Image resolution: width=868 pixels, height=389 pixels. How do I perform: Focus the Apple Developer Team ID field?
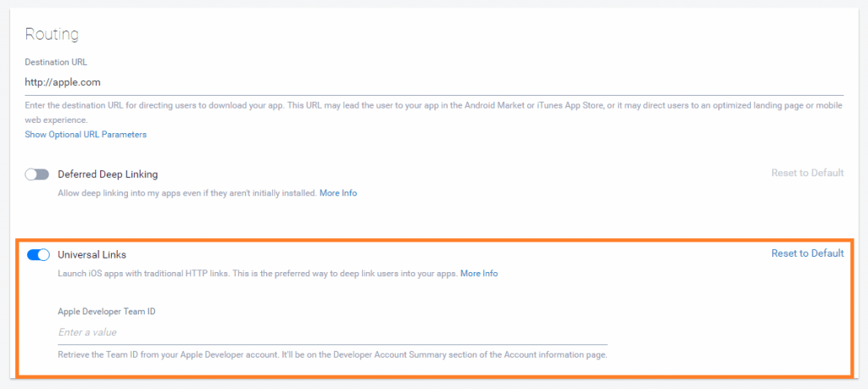332,332
